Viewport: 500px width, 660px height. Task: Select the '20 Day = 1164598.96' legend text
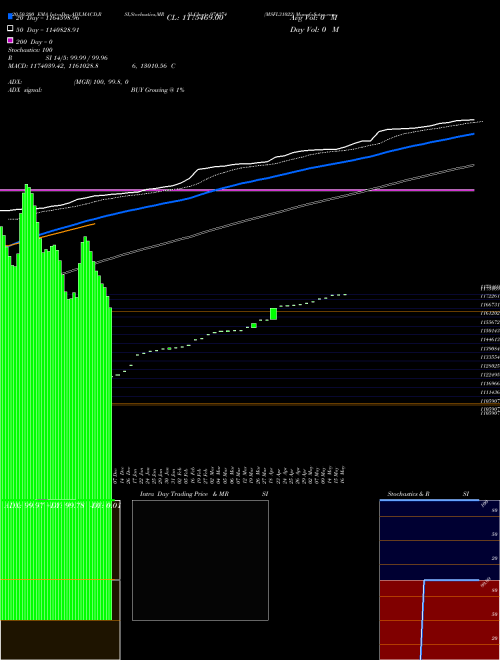click(x=47, y=18)
